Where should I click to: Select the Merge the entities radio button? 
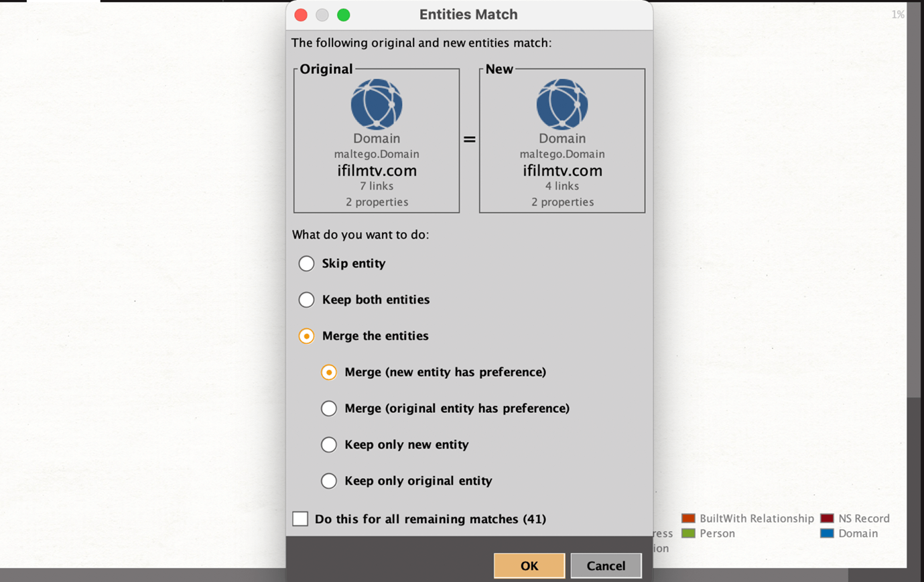(x=306, y=336)
